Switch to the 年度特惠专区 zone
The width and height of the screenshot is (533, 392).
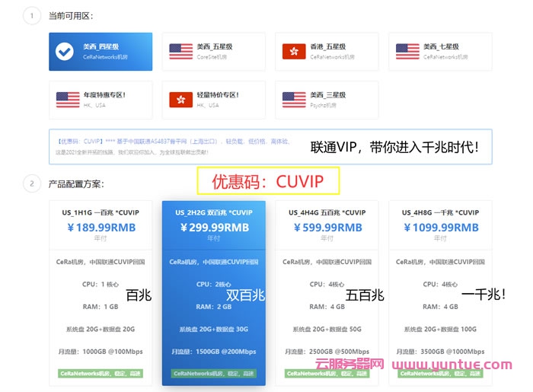[x=101, y=100]
